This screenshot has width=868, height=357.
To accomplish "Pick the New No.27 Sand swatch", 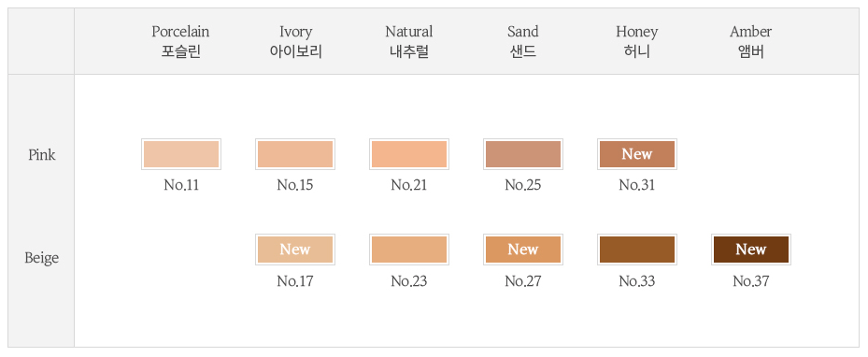I will pyautogui.click(x=523, y=250).
